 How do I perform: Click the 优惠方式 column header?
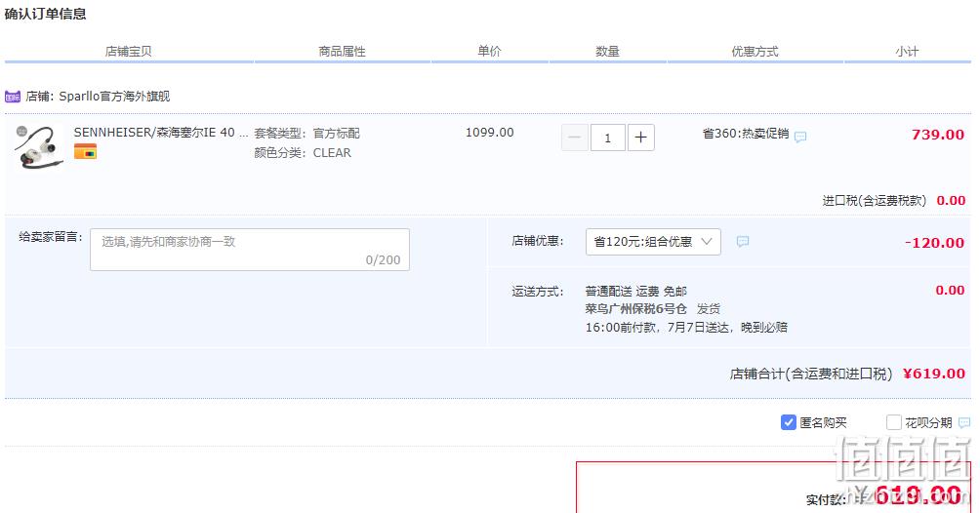pos(755,52)
